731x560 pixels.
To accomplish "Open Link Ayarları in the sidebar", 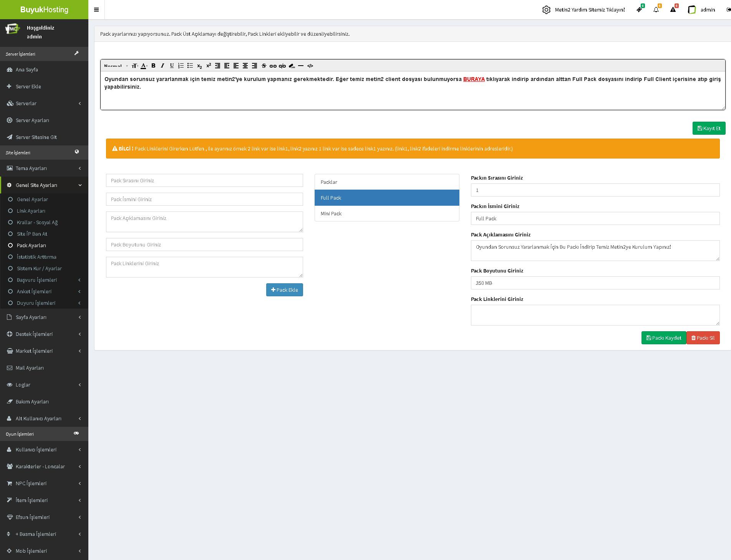I will (x=31, y=211).
